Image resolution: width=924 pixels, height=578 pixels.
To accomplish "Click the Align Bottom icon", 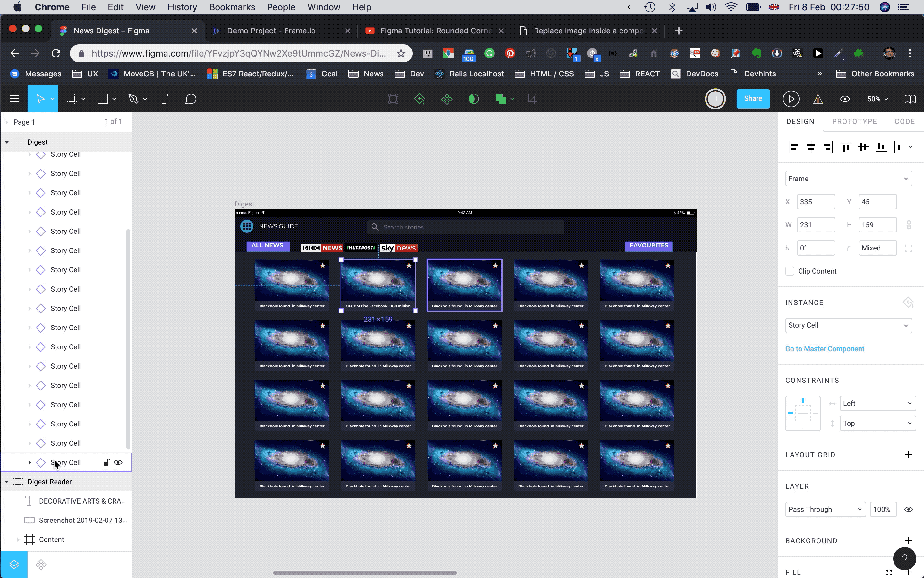I will click(x=881, y=147).
